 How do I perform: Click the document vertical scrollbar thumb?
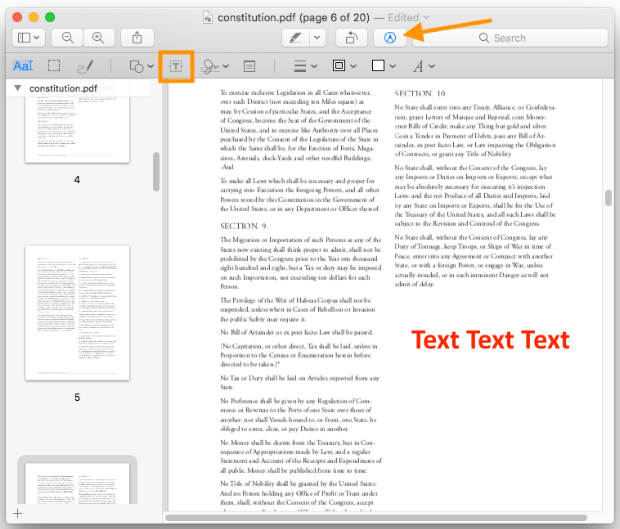tap(608, 198)
